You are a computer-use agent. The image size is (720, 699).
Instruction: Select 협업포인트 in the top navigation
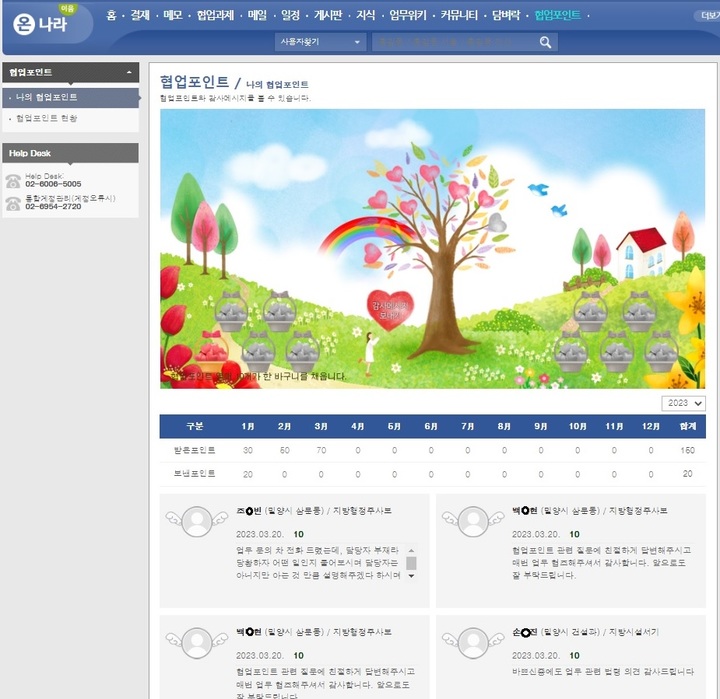pyautogui.click(x=557, y=15)
